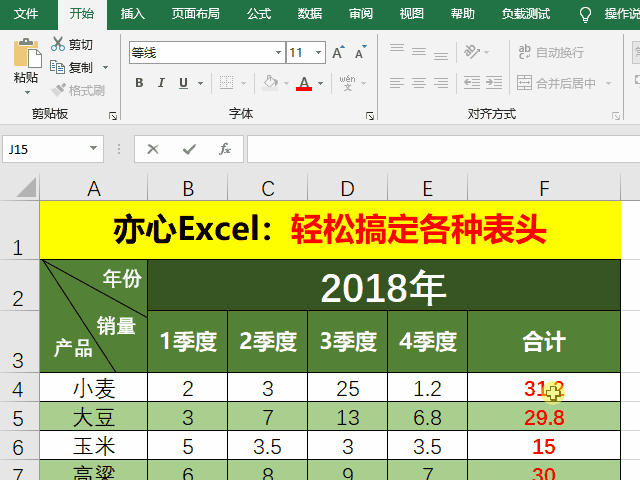The width and height of the screenshot is (640, 480).
Task: Click the align right icon
Action: point(441,83)
